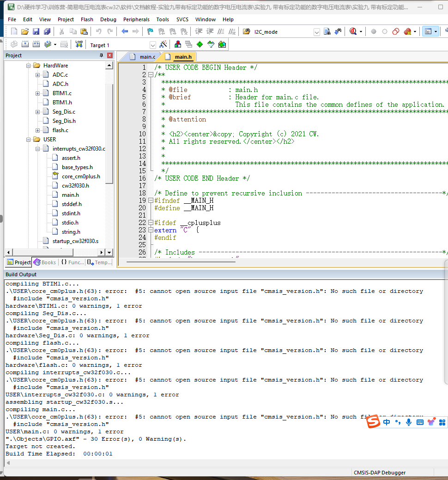Image resolution: width=448 pixels, height=480 pixels.
Task: Click the editor horizontal scrollbar
Action: tap(181, 262)
